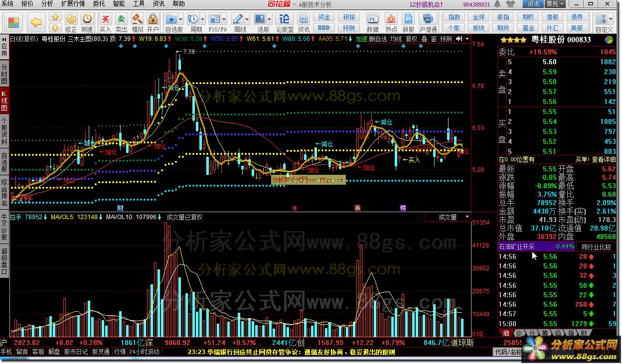The image size is (622, 364).
Task: Open the F10/F9 company info icon
Action: [x=215, y=19]
